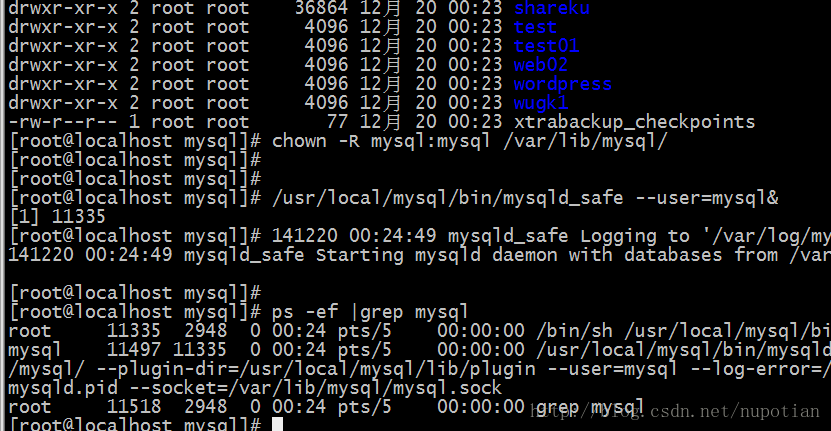Click the web02 directory name
This screenshot has width=831, height=431.
pos(541,65)
